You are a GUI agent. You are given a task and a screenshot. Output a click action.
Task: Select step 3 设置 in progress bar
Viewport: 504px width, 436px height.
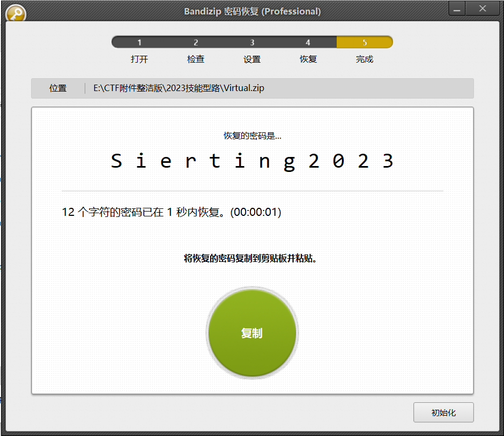point(253,42)
